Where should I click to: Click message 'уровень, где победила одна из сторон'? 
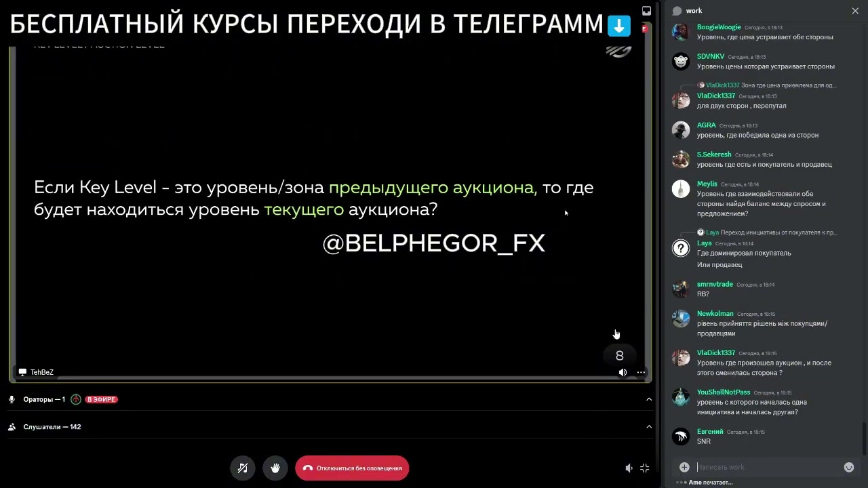pyautogui.click(x=757, y=135)
